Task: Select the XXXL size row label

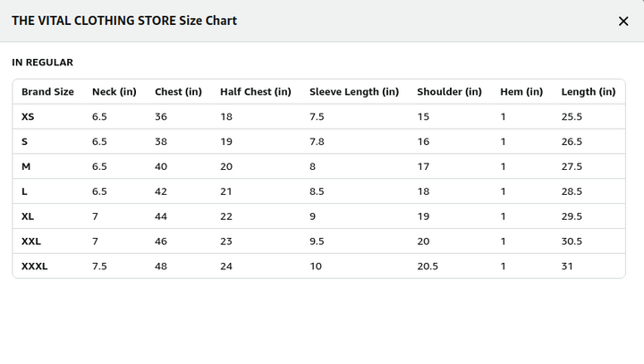Action: pyautogui.click(x=34, y=267)
